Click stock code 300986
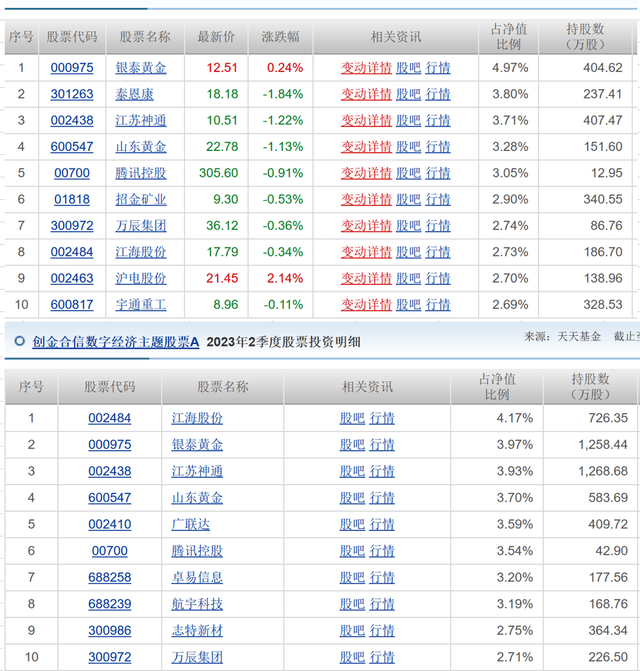Image resolution: width=640 pixels, height=671 pixels. (109, 630)
